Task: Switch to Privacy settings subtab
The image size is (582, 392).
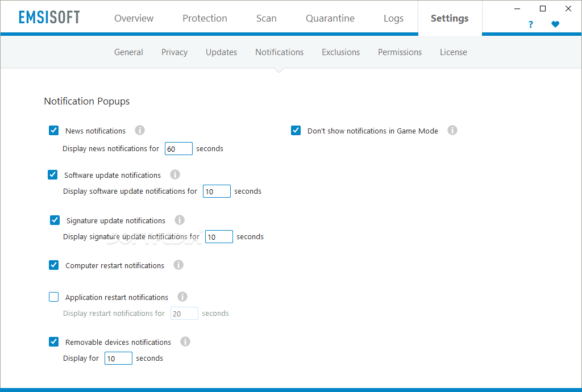Action: point(174,52)
